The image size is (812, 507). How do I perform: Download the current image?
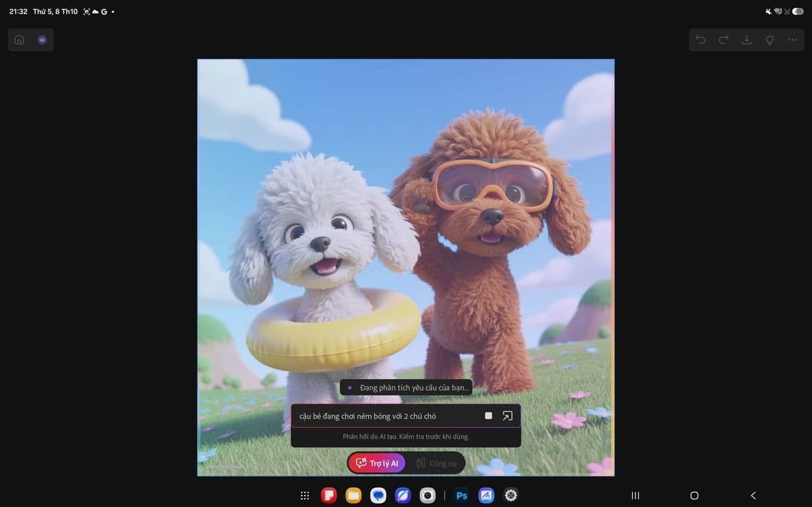[x=746, y=40]
